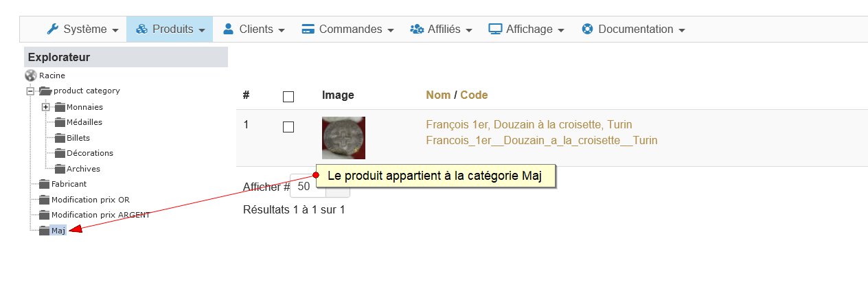Image resolution: width=868 pixels, height=302 pixels.
Task: Open the François 1er, Douzain product link
Action: pos(529,124)
